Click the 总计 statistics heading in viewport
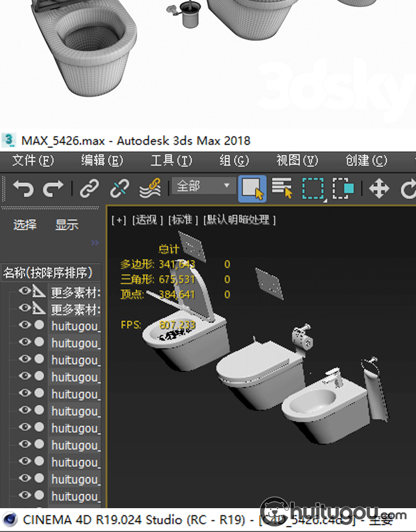Viewport: 416px width, 532px height. click(x=168, y=249)
